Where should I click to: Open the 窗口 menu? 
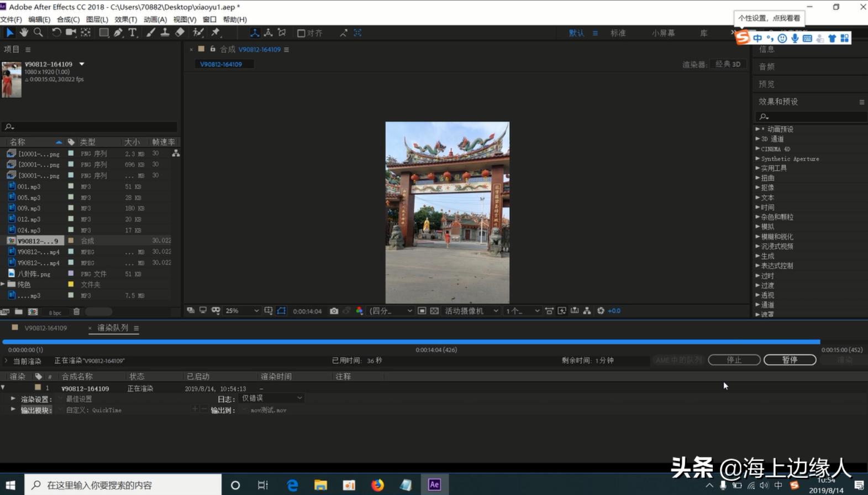(209, 19)
